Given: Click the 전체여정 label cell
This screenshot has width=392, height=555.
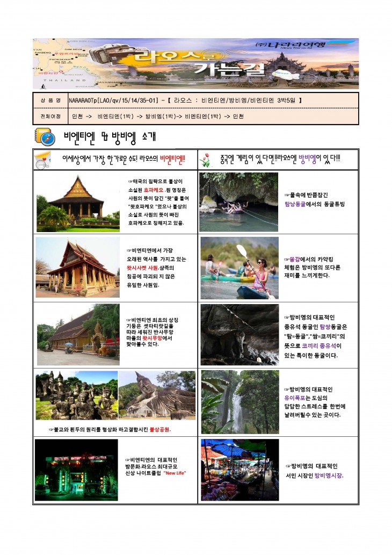Looking at the screenshot, I should (50, 117).
